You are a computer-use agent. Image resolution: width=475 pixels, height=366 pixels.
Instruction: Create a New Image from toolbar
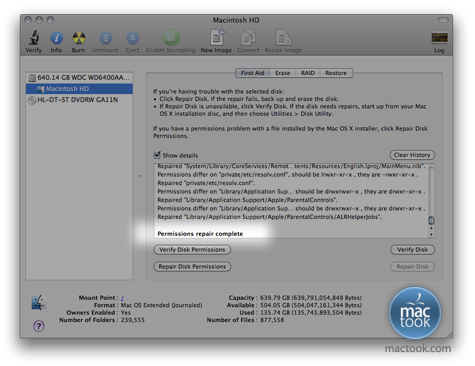pyautogui.click(x=217, y=37)
